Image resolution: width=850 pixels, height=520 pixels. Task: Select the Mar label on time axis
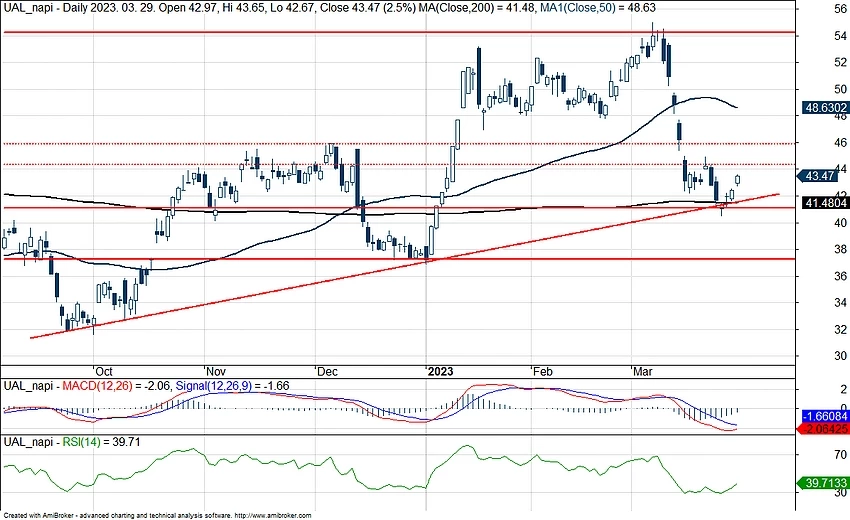643,371
